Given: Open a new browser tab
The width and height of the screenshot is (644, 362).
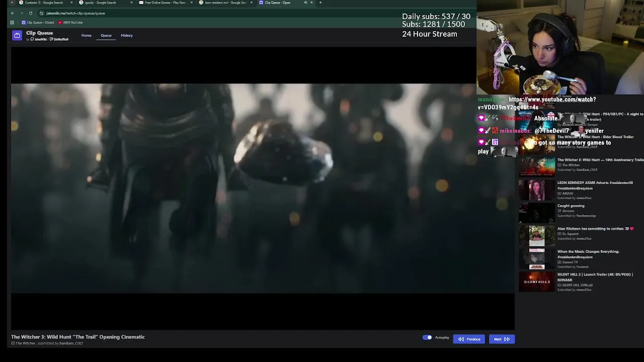Looking at the screenshot, I should click(x=320, y=3).
